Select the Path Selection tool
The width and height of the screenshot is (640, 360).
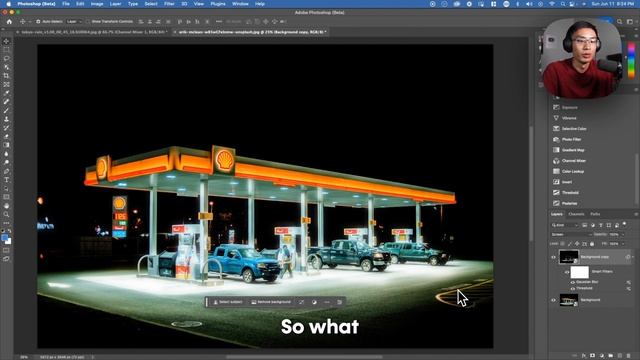click(x=7, y=189)
